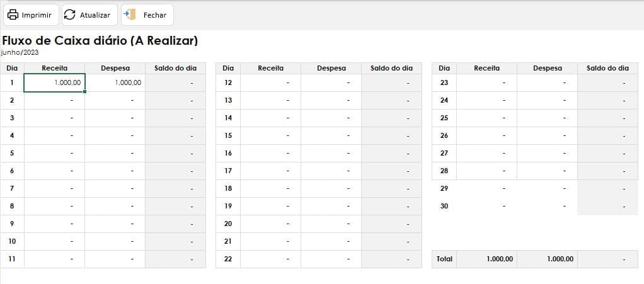This screenshot has width=644, height=284.
Task: Click the exit door icon on Fechar
Action: point(129,14)
